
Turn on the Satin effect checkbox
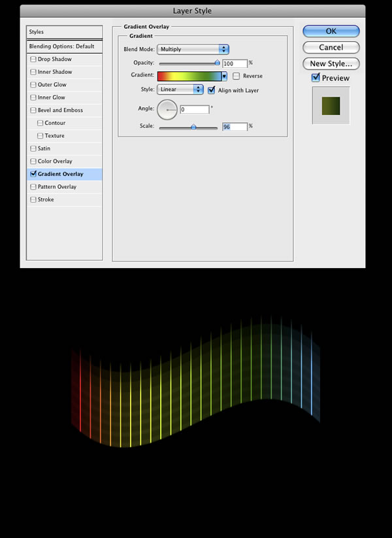[x=33, y=148]
